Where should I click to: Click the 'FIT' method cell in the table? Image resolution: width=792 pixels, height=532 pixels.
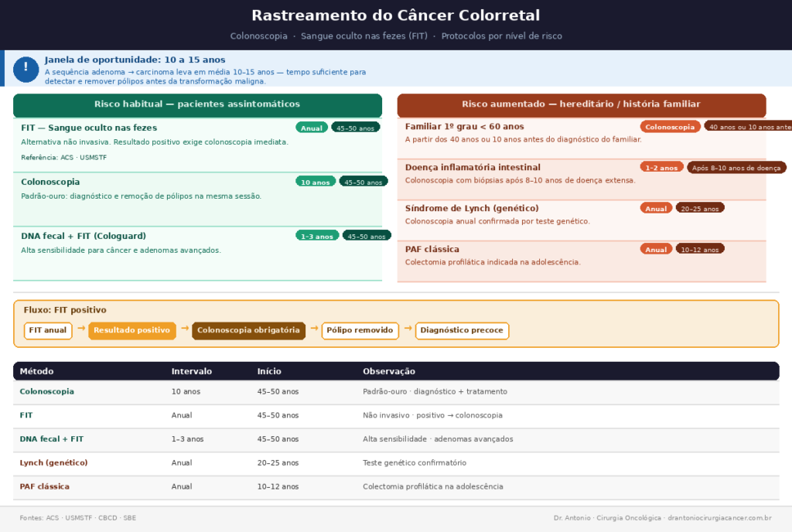point(26,415)
